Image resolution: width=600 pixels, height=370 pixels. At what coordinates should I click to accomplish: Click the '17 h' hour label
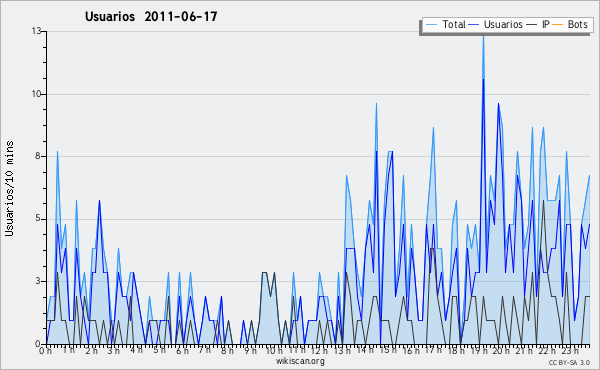click(x=433, y=350)
